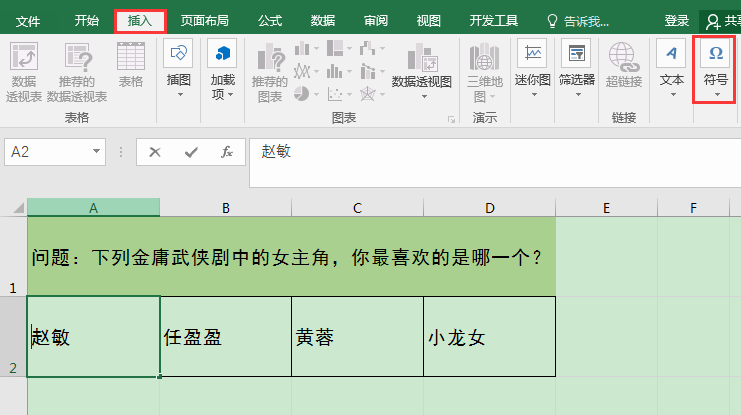Image resolution: width=741 pixels, height=415 pixels.
Task: Insert a combo chart
Action: (372, 71)
